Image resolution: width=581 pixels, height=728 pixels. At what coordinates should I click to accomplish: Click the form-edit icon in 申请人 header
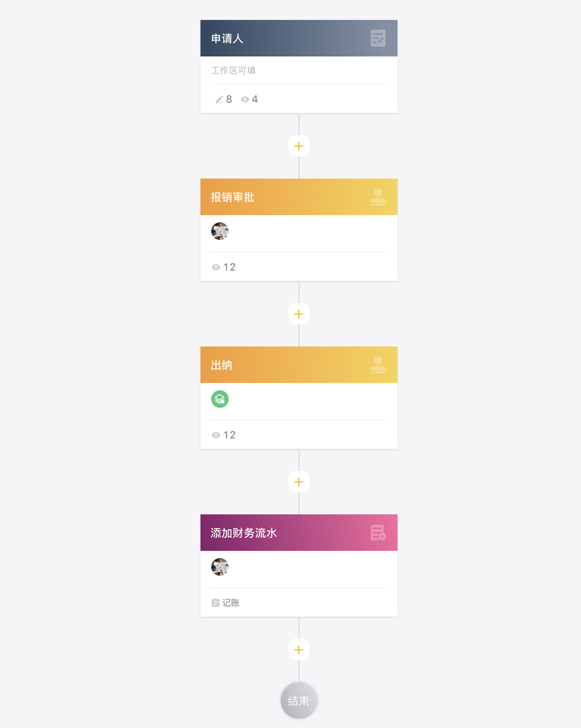[378, 38]
